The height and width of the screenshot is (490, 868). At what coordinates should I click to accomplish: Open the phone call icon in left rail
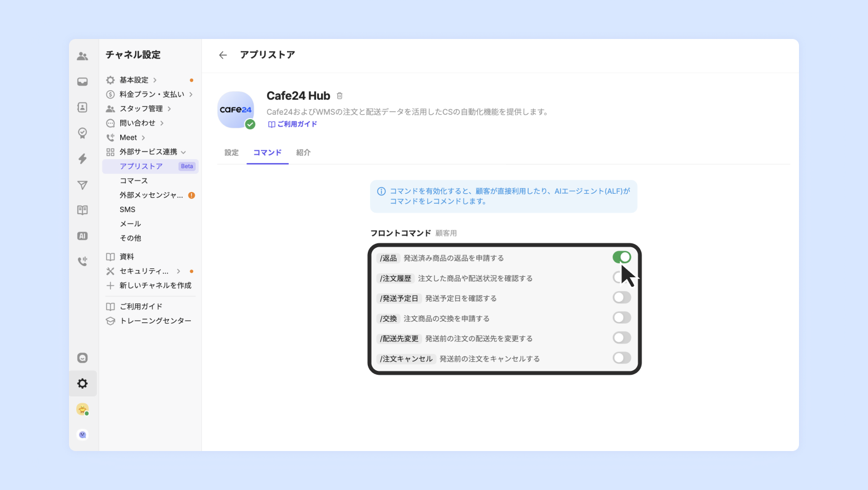(x=82, y=261)
